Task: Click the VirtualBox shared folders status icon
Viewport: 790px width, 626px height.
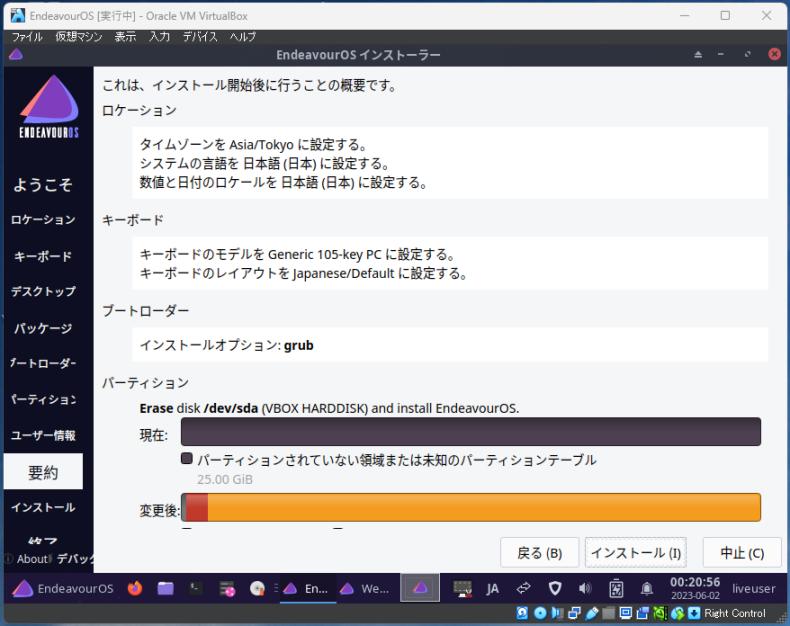Action: coord(609,613)
